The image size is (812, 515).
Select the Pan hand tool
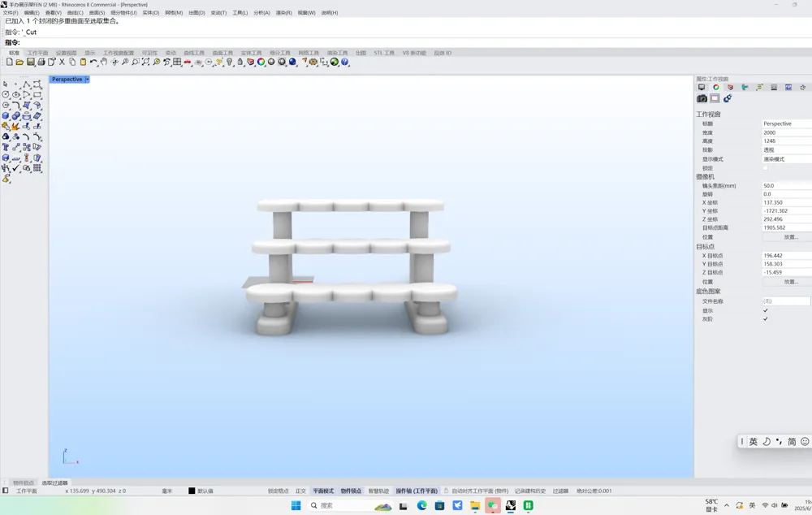coord(104,62)
